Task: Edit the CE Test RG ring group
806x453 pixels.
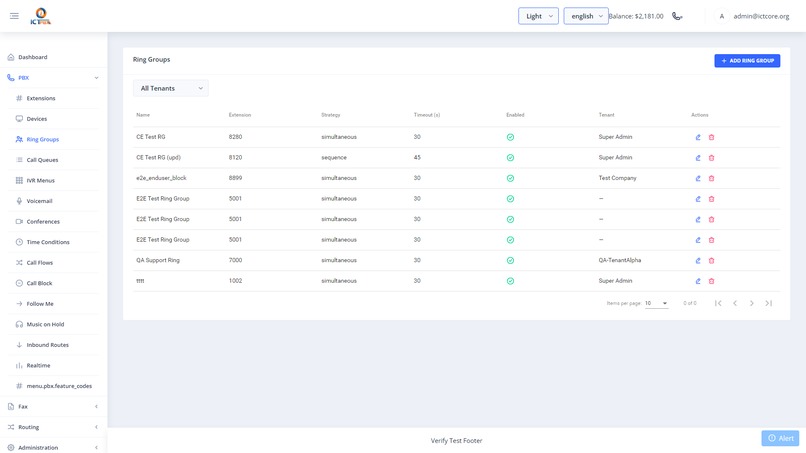Action: (698, 137)
